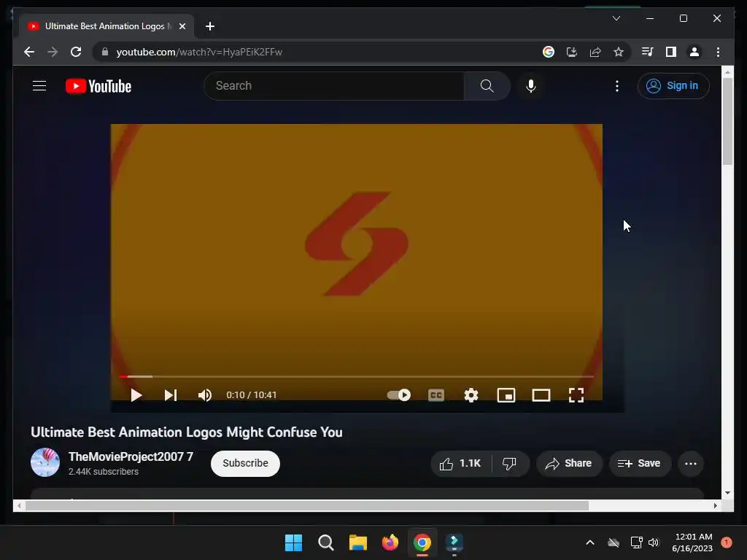Subscribe to TheMovieProject2007 7
The image size is (747, 560).
click(x=245, y=463)
